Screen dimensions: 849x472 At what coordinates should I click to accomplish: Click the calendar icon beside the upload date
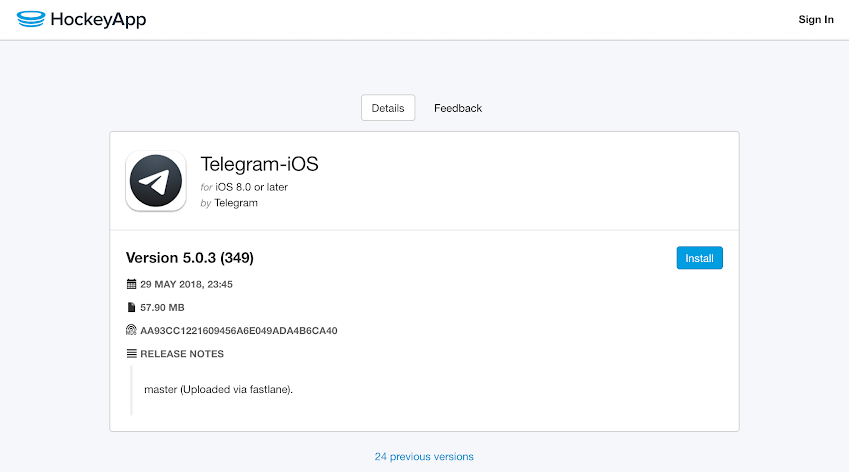pos(131,284)
